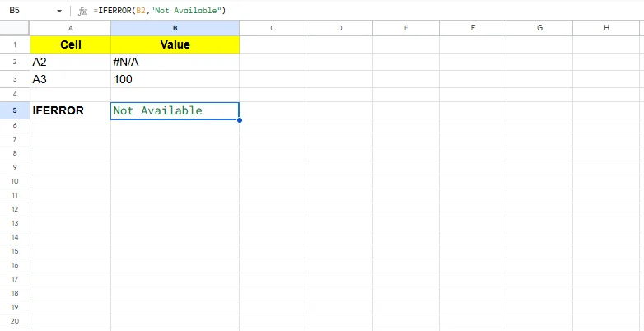Select row 10 header
644x331 pixels.
tap(15, 181)
